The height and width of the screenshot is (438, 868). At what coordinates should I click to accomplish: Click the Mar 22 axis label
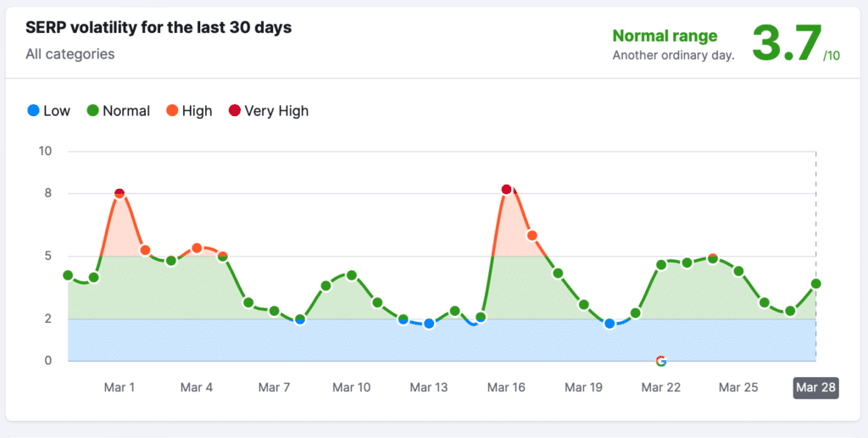pos(660,388)
